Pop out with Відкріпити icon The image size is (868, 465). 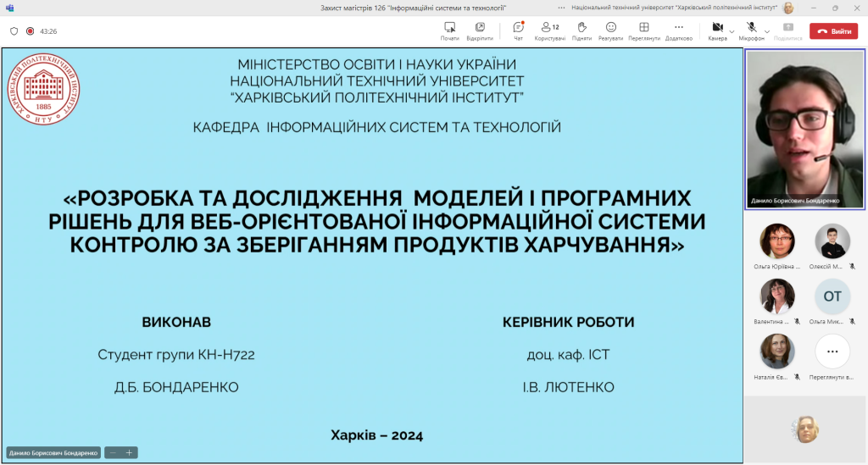tap(480, 31)
